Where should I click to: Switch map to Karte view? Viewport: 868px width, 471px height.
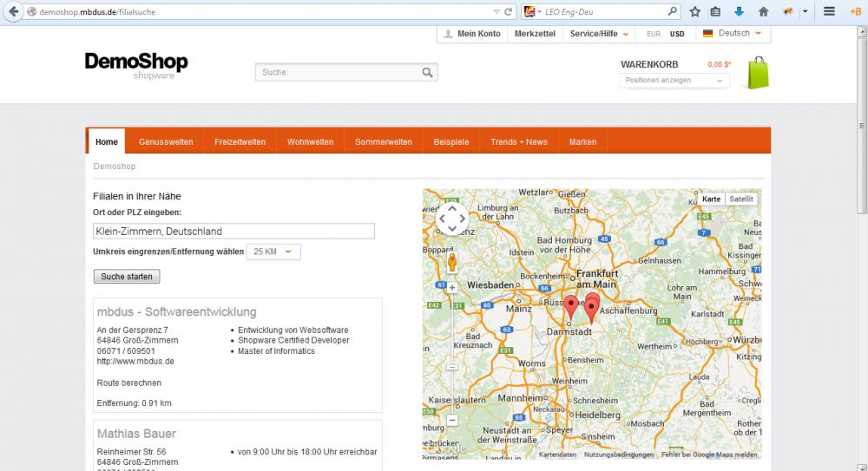[x=711, y=199]
